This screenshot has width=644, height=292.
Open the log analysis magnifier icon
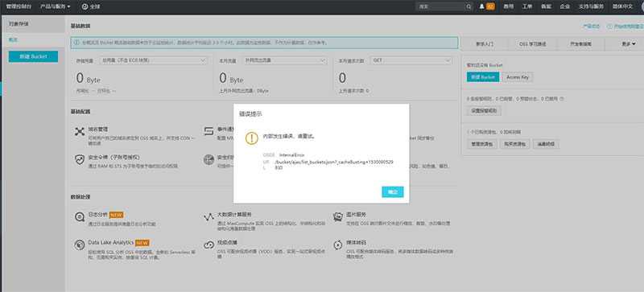click(79, 217)
